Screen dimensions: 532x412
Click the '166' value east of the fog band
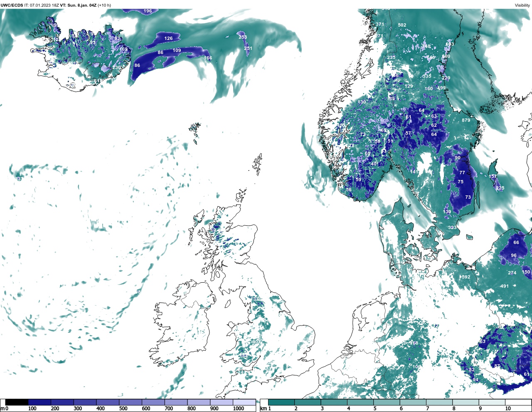coord(208,58)
